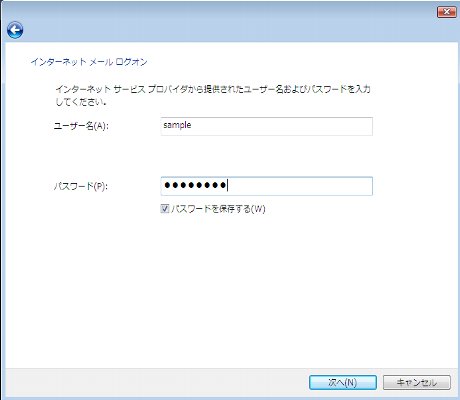Click the empty right side of the username field
This screenshot has width=460, height=400.
click(282, 126)
